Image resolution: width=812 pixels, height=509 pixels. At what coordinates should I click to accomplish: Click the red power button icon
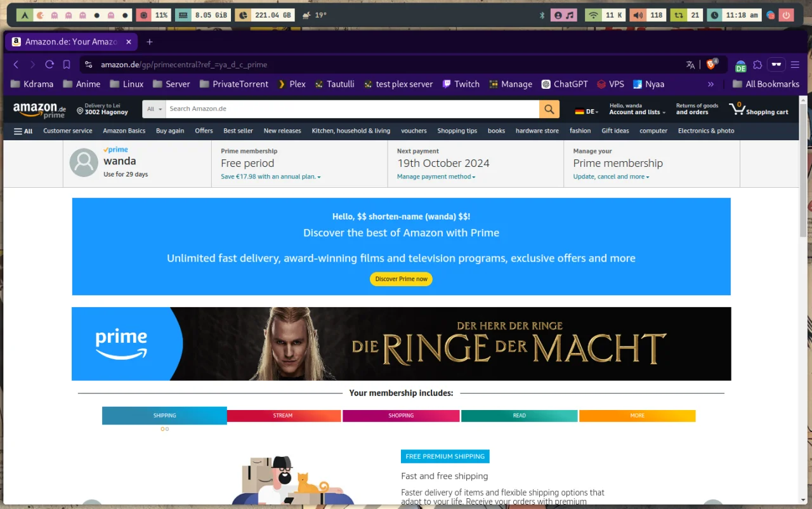tap(787, 15)
